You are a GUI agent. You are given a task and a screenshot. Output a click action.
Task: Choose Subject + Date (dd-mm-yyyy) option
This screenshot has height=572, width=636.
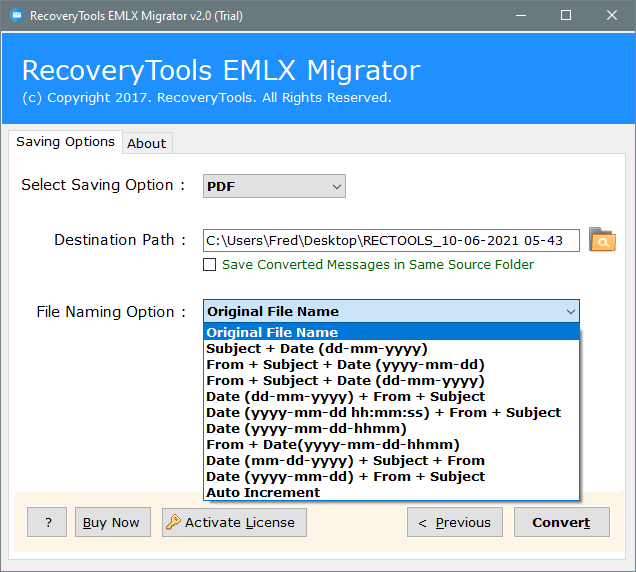coord(391,348)
